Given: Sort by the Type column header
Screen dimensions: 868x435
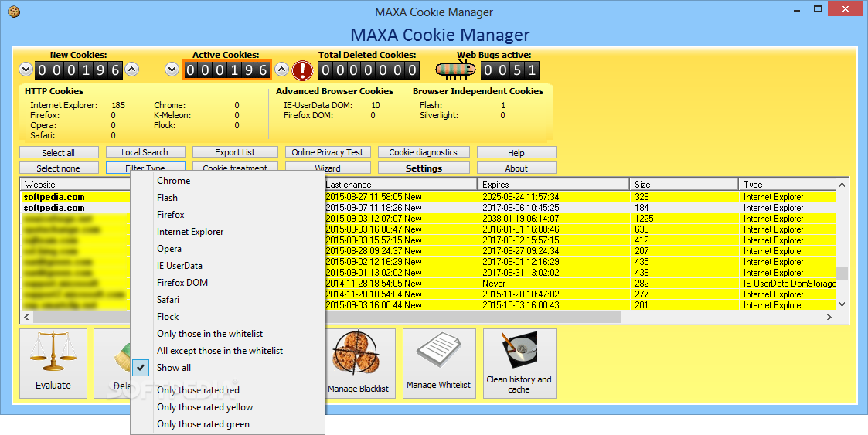Looking at the screenshot, I should pos(787,185).
